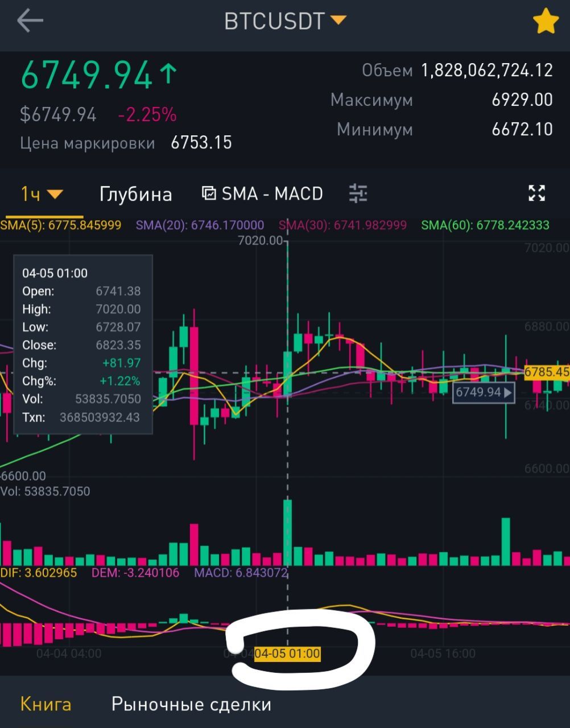Toggle the yellow favorite star
The image size is (570, 728).
click(x=545, y=22)
